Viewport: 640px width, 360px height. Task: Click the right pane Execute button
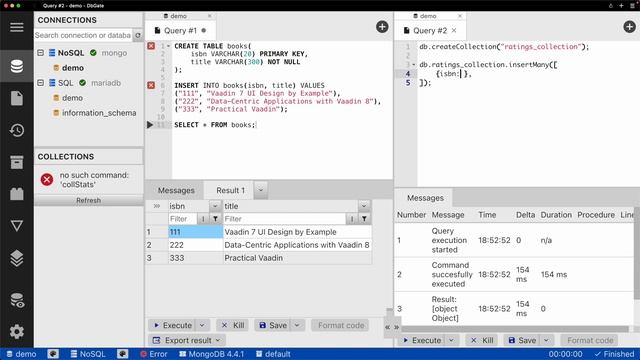point(422,340)
